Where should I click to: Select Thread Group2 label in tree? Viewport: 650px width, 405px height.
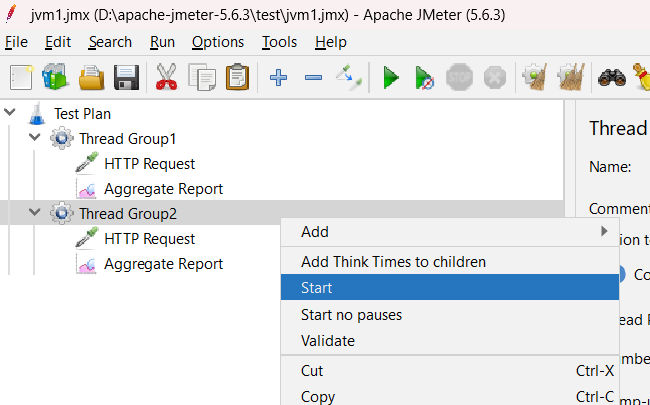coord(128,213)
